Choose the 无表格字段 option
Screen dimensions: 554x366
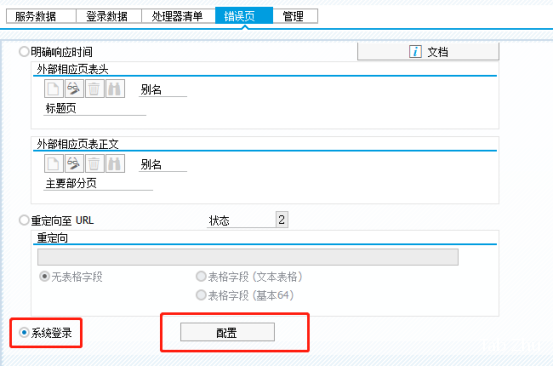45,276
